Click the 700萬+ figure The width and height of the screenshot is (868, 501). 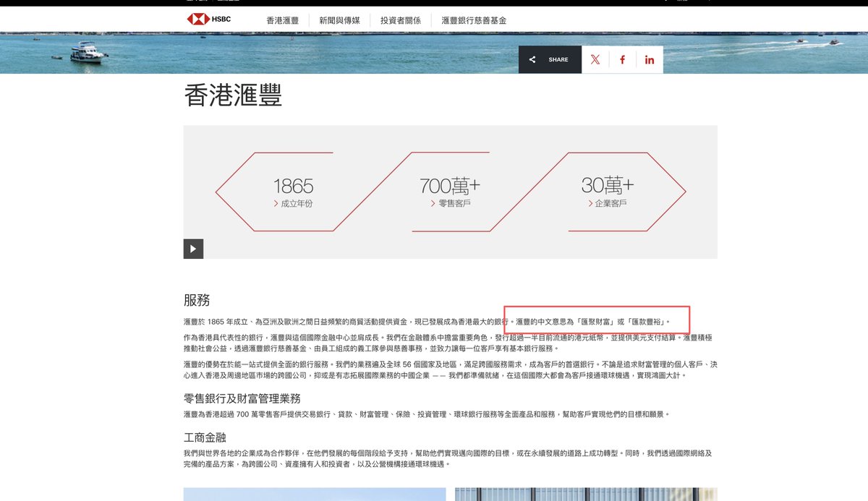(x=450, y=186)
